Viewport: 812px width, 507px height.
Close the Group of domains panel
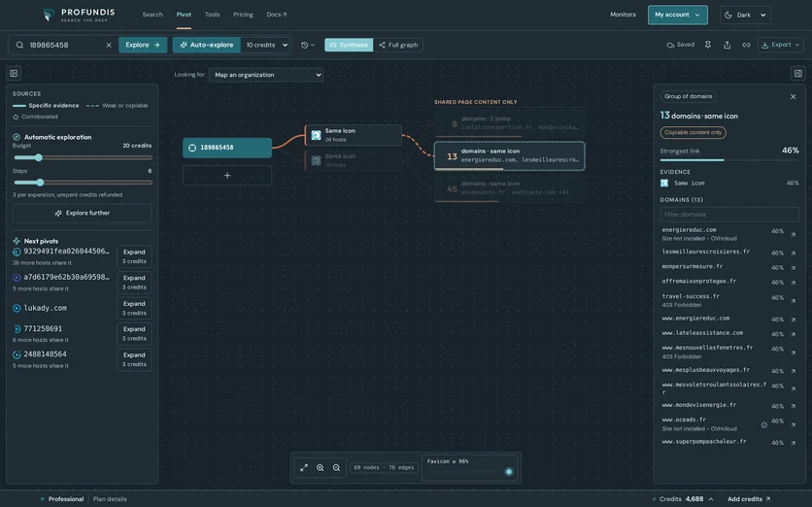(793, 97)
